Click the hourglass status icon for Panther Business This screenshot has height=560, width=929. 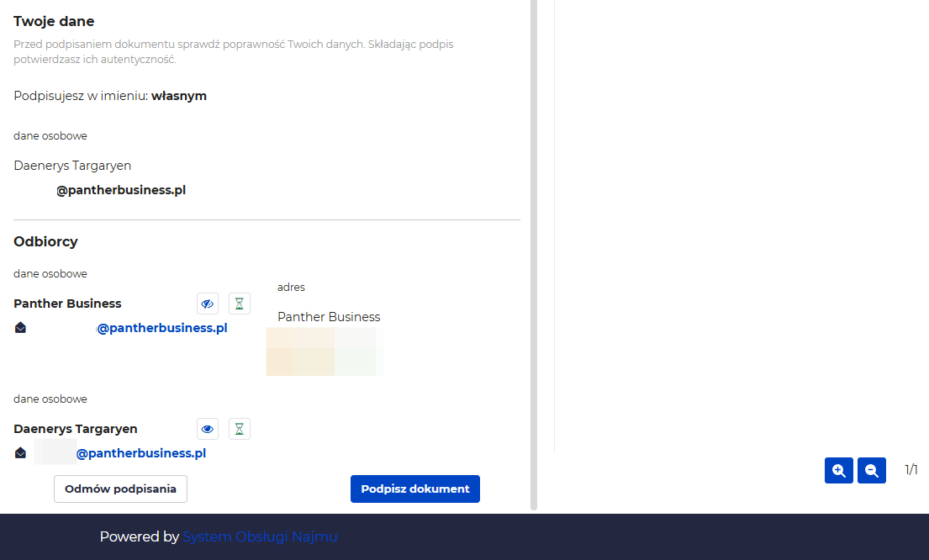point(240,304)
